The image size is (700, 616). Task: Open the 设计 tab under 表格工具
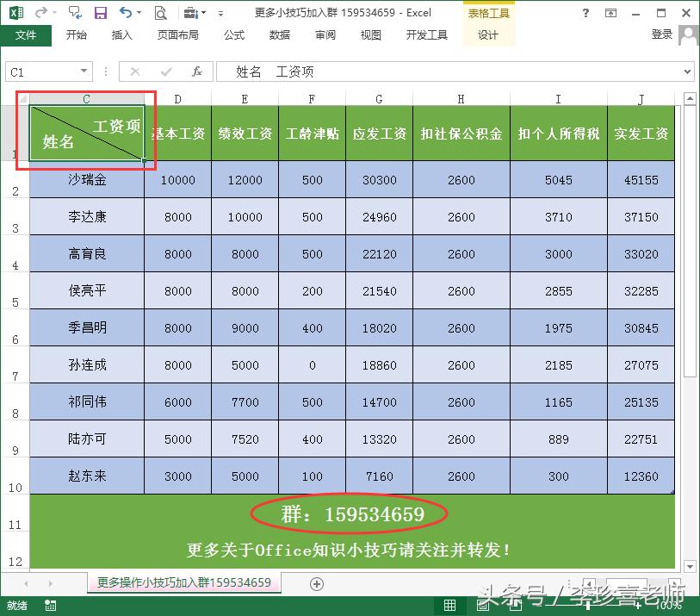click(x=488, y=35)
